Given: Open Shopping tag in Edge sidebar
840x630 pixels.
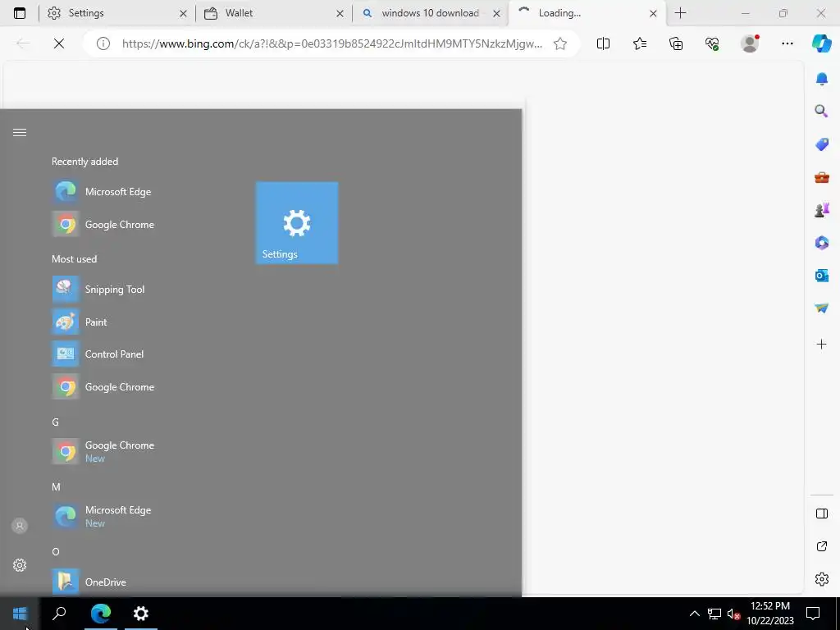Looking at the screenshot, I should tap(822, 144).
